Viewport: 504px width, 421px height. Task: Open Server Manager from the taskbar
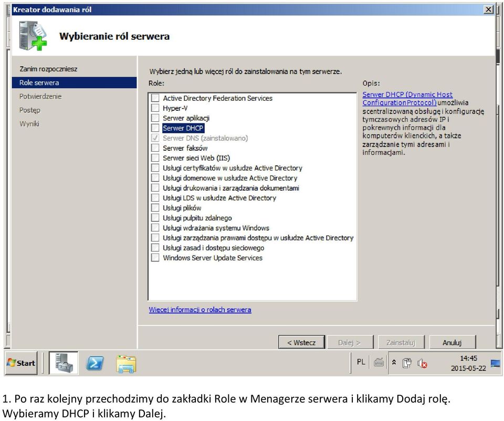pos(64,363)
